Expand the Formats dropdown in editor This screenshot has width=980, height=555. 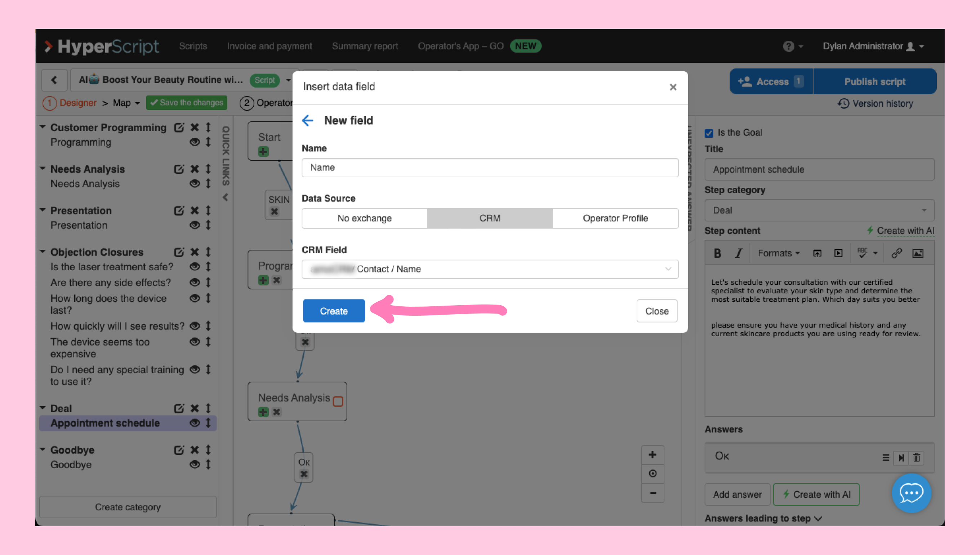pyautogui.click(x=779, y=253)
